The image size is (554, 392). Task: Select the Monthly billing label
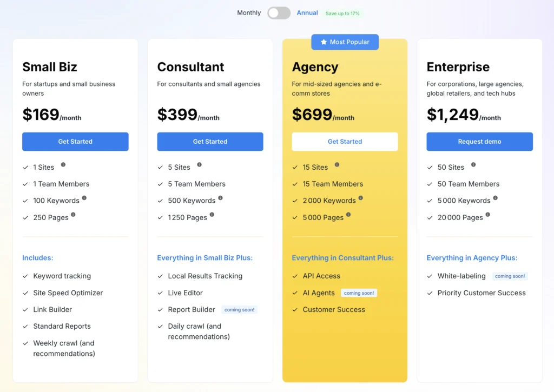tap(249, 13)
